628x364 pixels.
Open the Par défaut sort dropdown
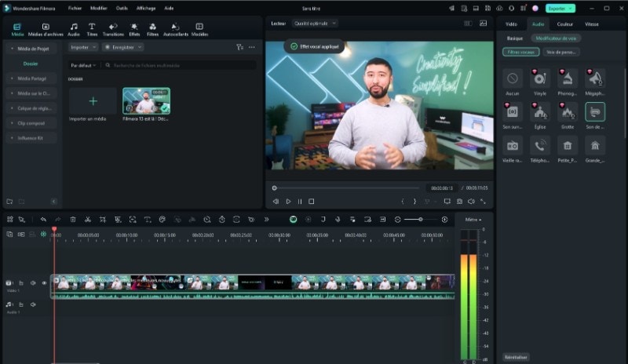tap(83, 65)
